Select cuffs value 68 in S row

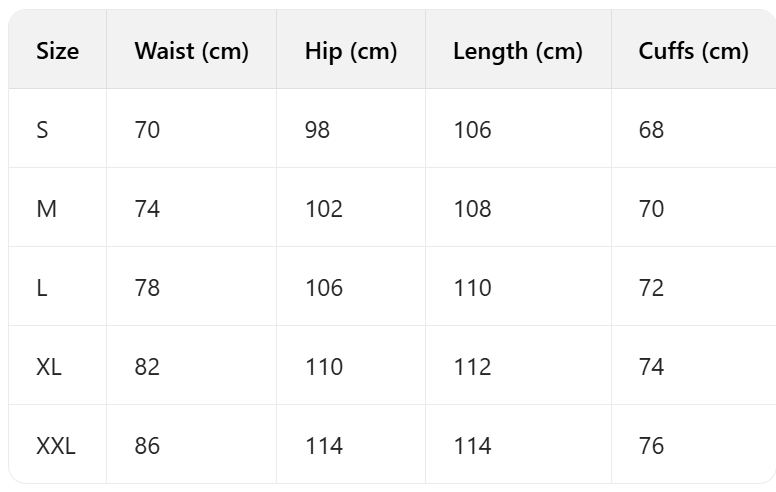[x=651, y=130]
